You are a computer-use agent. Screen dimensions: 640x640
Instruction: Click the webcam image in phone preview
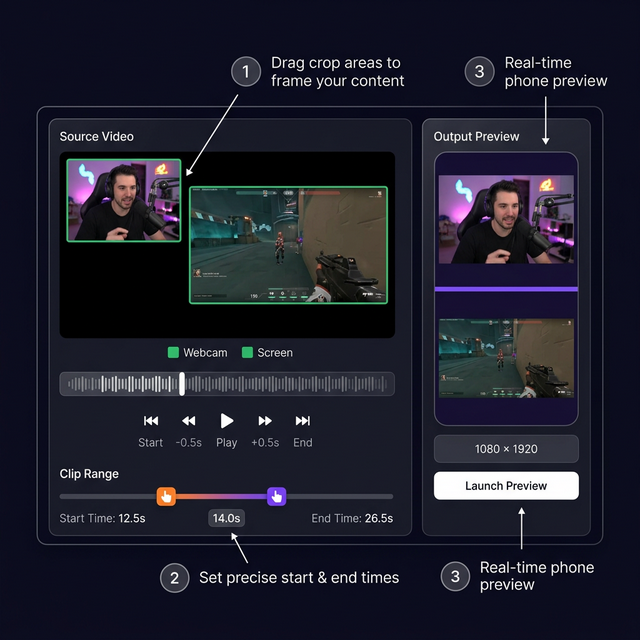[506, 219]
